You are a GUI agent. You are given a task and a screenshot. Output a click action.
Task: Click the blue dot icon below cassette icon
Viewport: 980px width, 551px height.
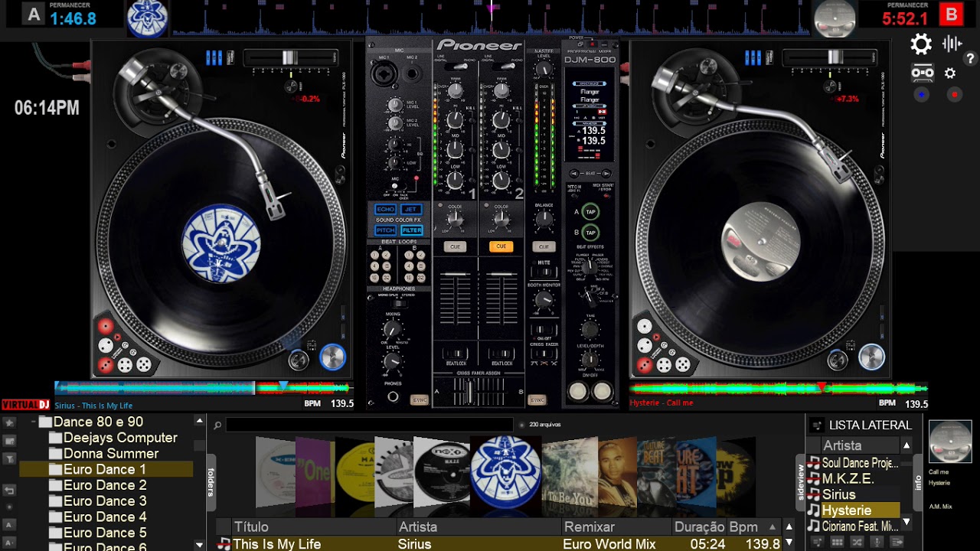click(x=921, y=95)
